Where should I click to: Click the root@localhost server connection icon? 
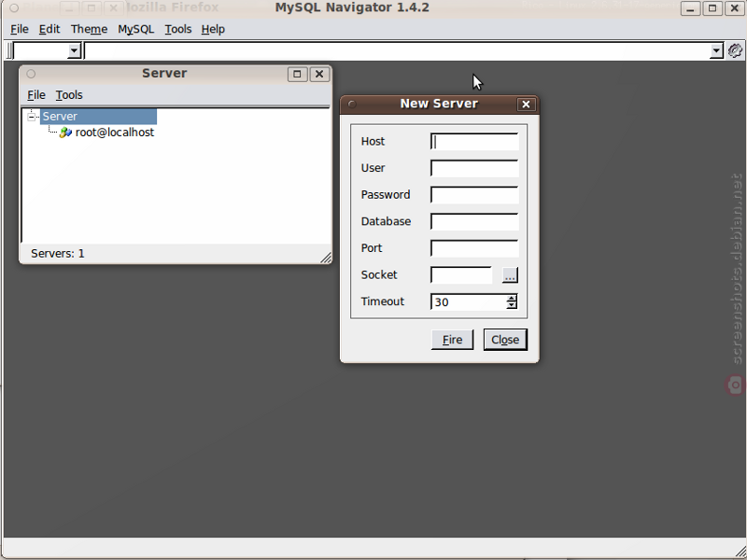[x=65, y=133]
